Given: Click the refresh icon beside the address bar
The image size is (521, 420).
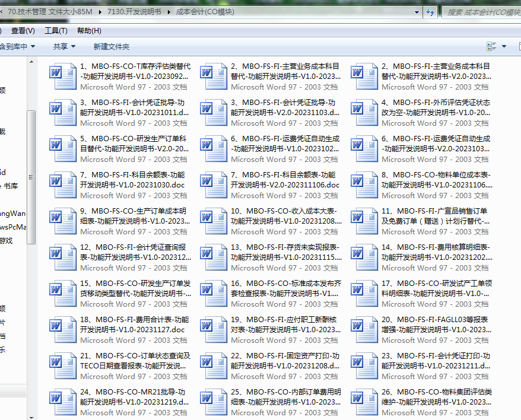Looking at the screenshot, I should pyautogui.click(x=429, y=12).
